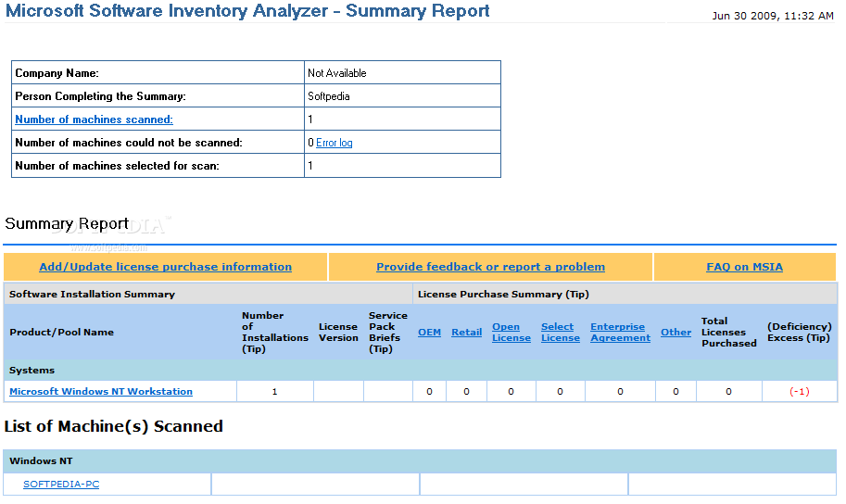Click the List of Machine(s) Scanned heading
Image resolution: width=846 pixels, height=504 pixels.
pyautogui.click(x=113, y=426)
